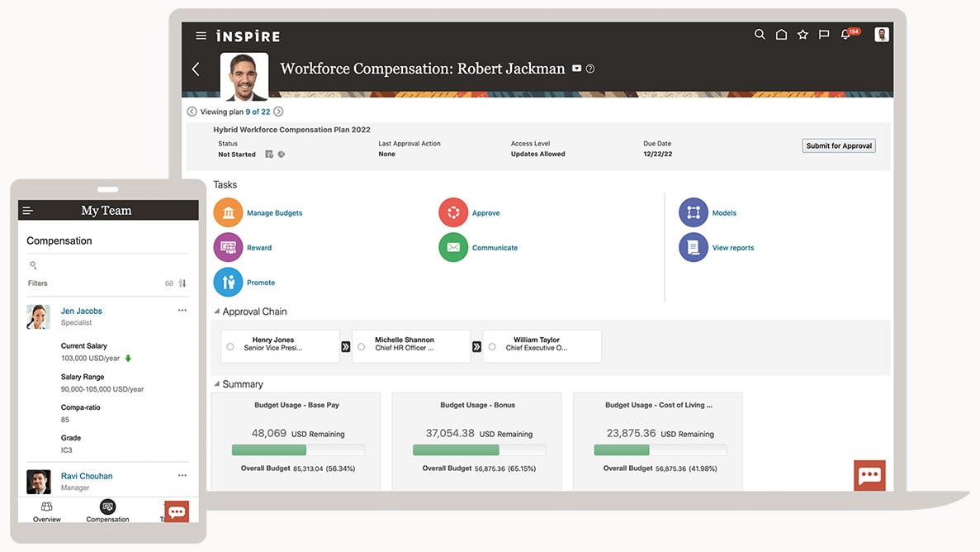Image resolution: width=980 pixels, height=552 pixels.
Task: Open notifications bell in header
Action: coord(845,35)
